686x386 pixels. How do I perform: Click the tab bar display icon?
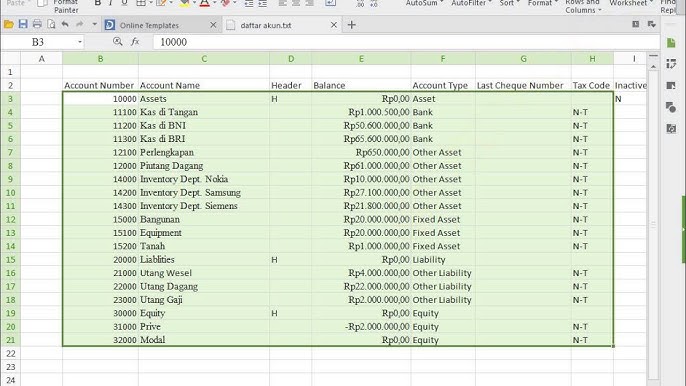636,25
